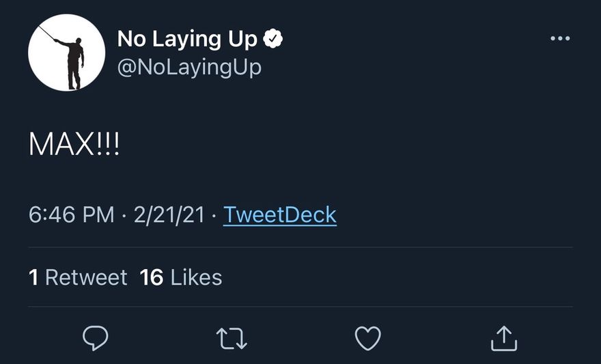Click the word Retweet in the stats row

pos(86,277)
